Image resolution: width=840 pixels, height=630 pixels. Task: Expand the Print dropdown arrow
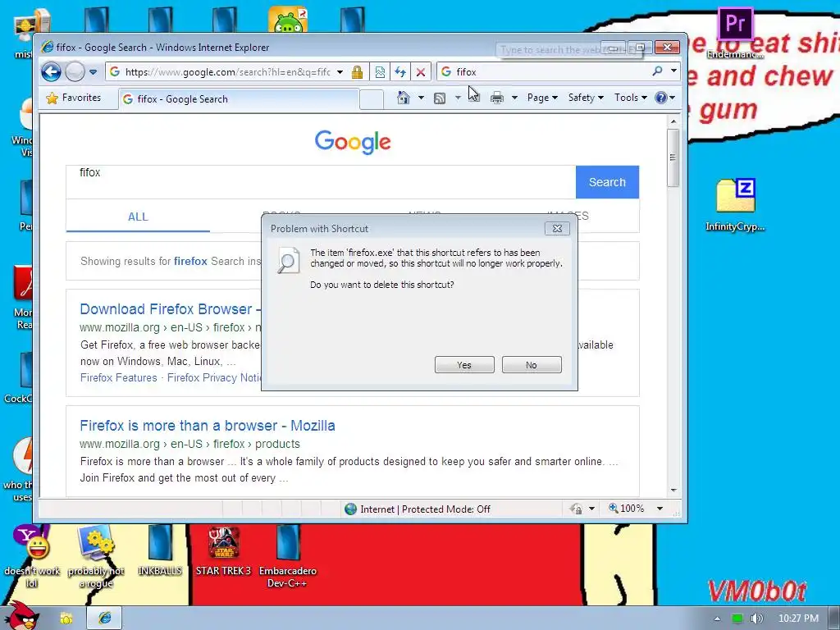tap(515, 98)
